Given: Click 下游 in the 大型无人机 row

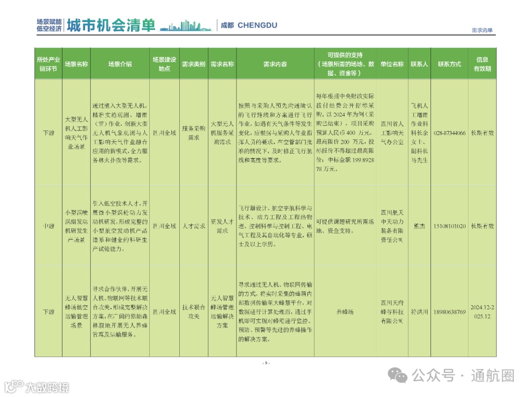Looking at the screenshot, I should pos(48,132).
